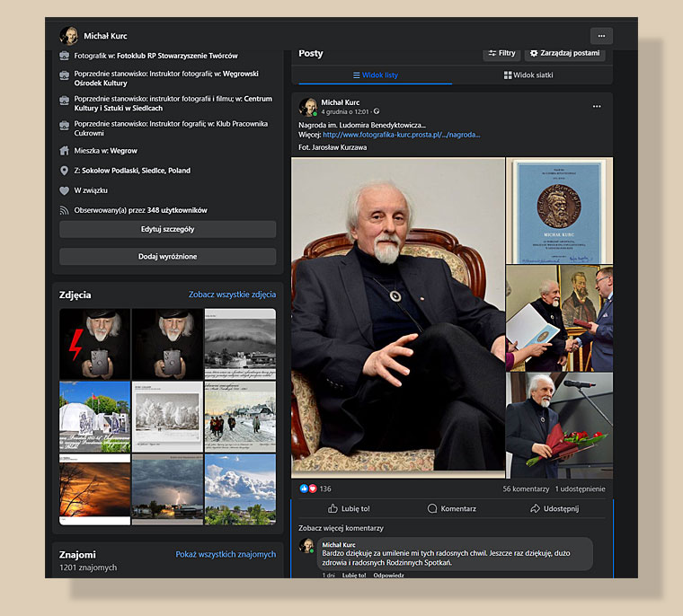Viewport: 683px width, 616px height.
Task: Open the fotografika-kurc.prosta.pl link in post
Action: [401, 135]
